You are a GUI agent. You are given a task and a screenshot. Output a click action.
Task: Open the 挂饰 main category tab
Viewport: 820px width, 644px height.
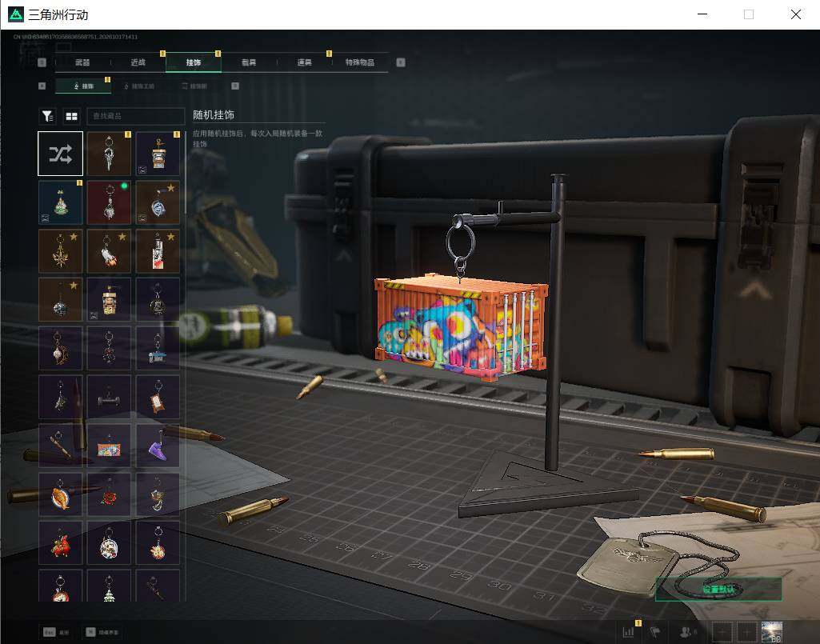tap(194, 62)
